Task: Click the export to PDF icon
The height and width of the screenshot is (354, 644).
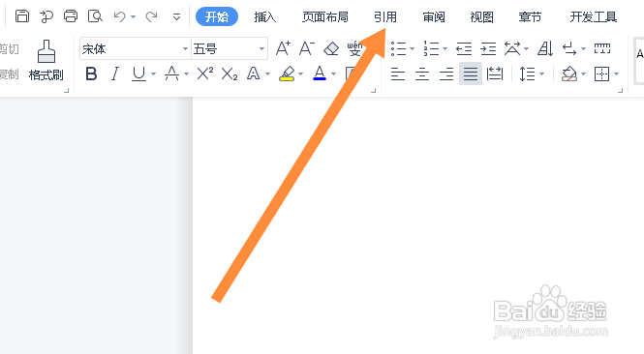Action: [46, 16]
